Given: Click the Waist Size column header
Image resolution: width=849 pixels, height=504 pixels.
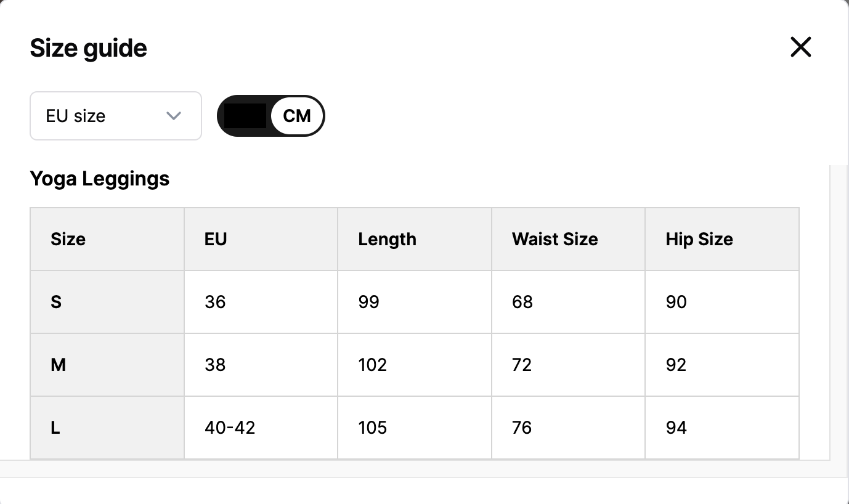Looking at the screenshot, I should [554, 239].
